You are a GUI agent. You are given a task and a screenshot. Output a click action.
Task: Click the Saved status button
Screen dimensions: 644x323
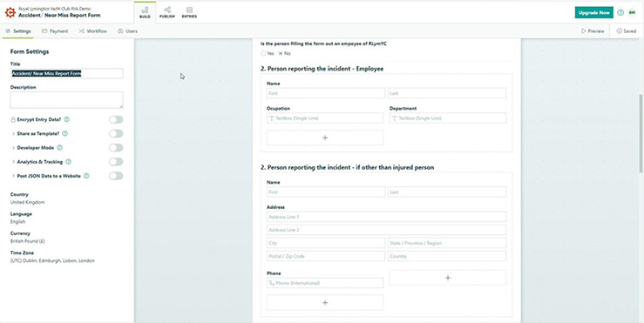click(627, 31)
